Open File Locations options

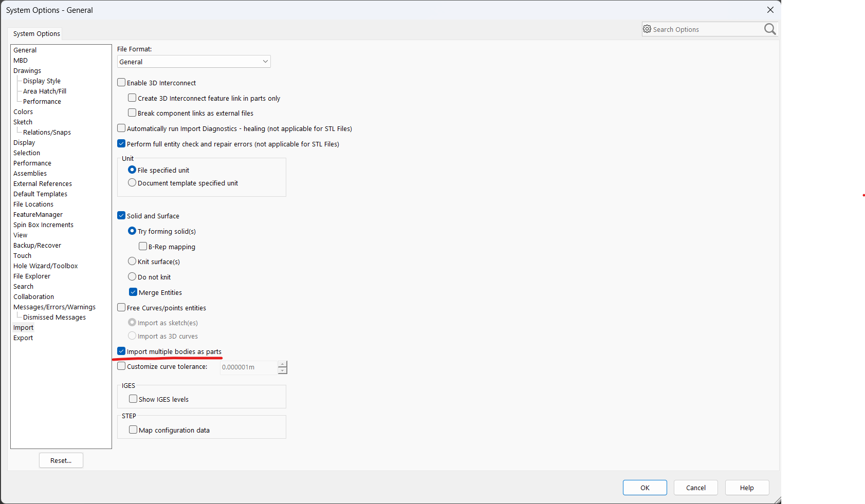click(33, 204)
